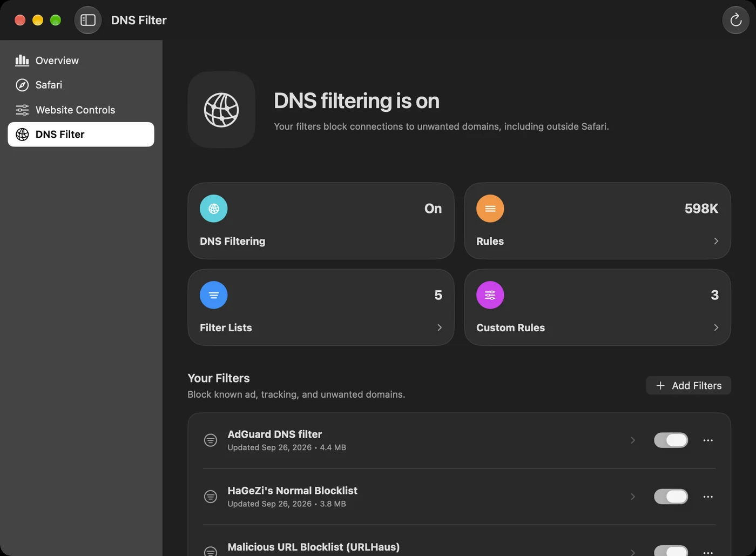This screenshot has width=756, height=556.
Task: Click the orange Rules card icon
Action: click(490, 209)
